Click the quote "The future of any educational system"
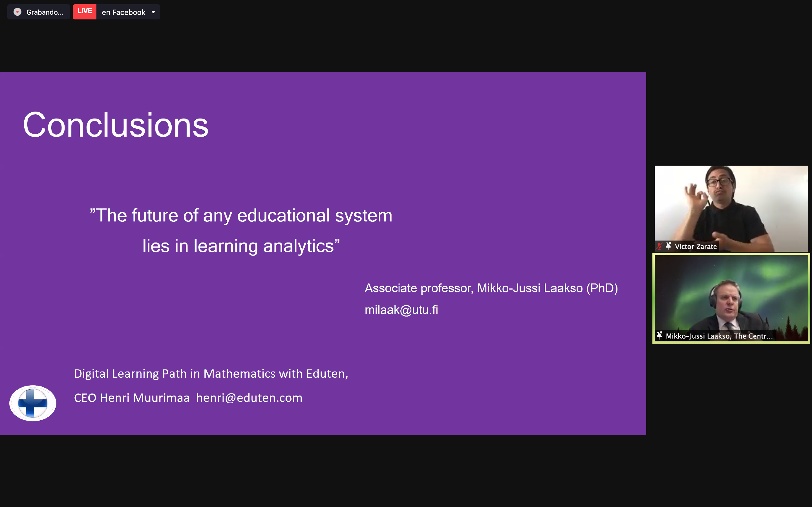Image resolution: width=812 pixels, height=507 pixels. (x=241, y=215)
